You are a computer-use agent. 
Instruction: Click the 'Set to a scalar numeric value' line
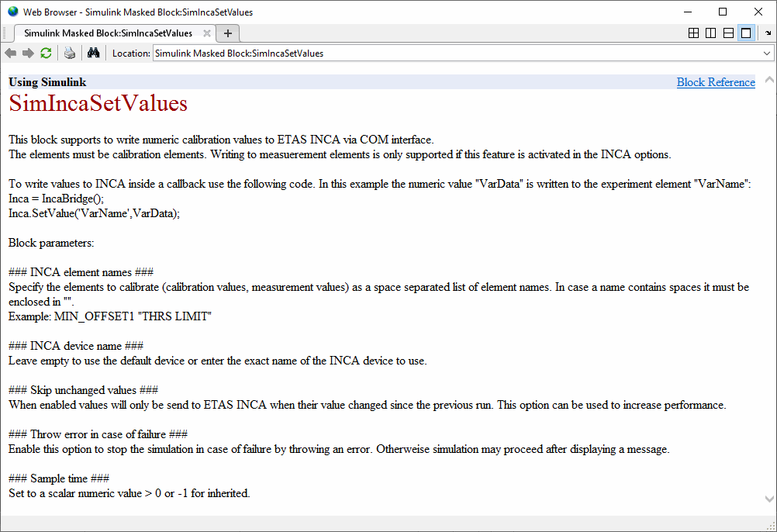click(129, 493)
